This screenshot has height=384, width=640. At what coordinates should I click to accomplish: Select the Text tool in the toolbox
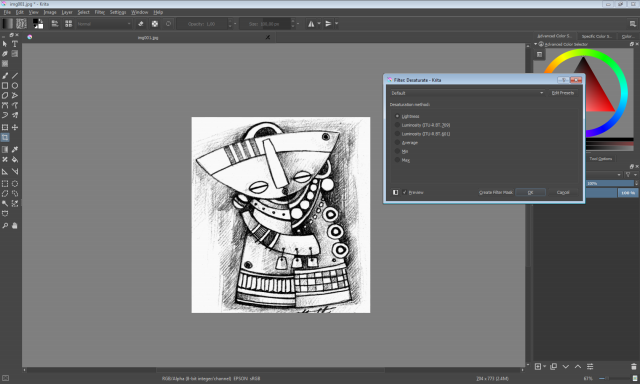(x=15, y=44)
